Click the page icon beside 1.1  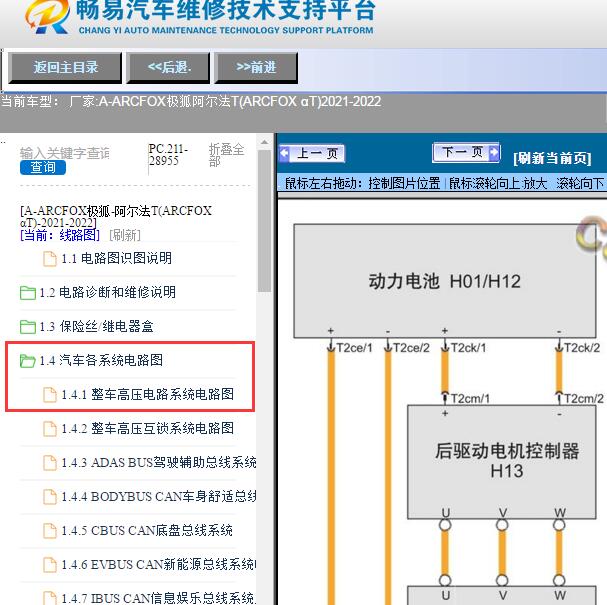50,259
